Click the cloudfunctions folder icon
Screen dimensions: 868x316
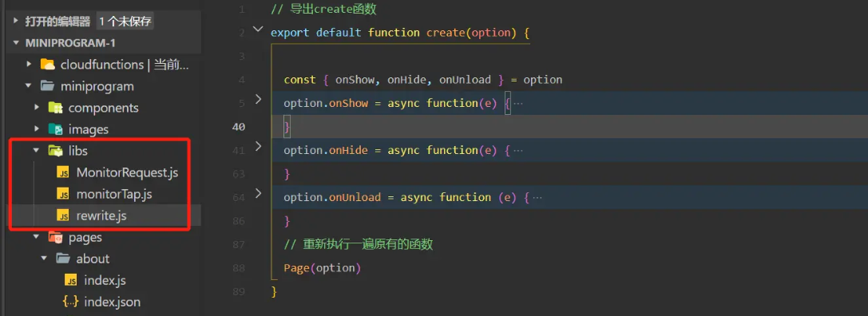tap(48, 65)
